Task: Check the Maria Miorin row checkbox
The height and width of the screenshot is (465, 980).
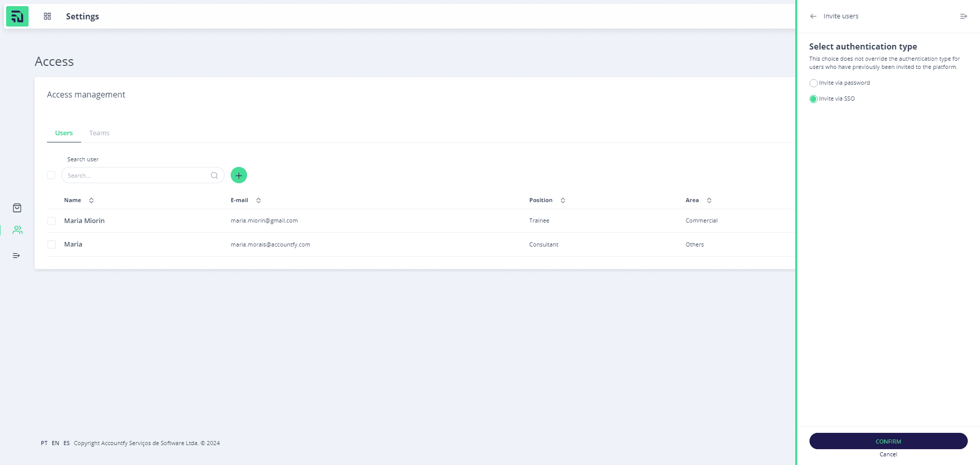Action: (52, 221)
